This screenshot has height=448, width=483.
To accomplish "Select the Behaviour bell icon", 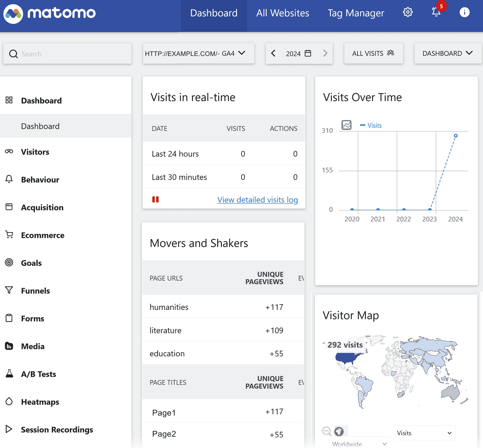I will 9,179.
